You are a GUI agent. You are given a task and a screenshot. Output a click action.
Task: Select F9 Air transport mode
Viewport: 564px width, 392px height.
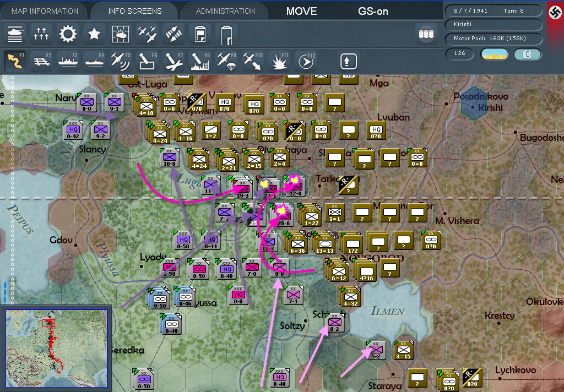point(226,61)
